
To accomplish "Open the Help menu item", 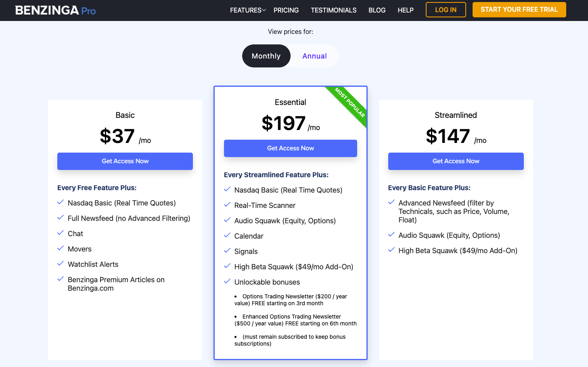I will click(x=406, y=10).
